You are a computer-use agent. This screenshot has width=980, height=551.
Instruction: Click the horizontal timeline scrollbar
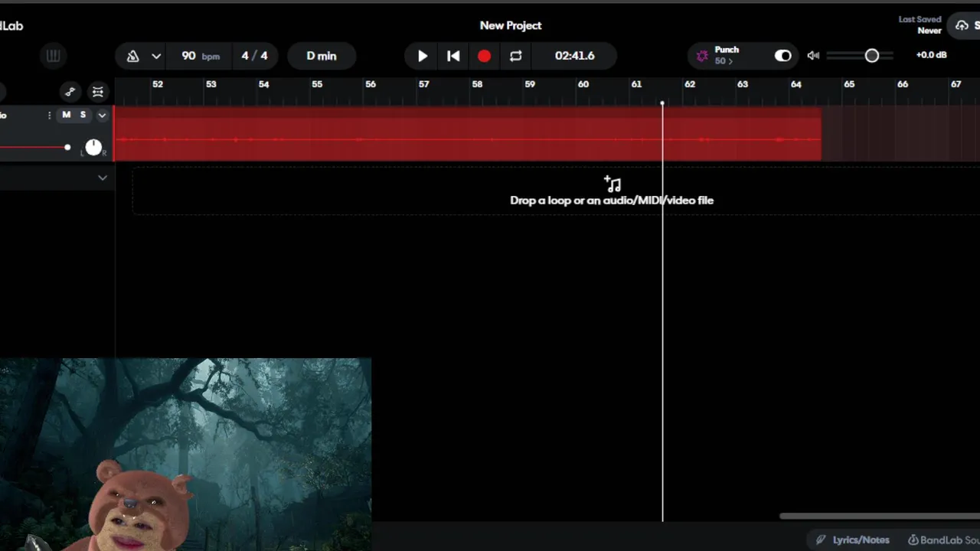click(880, 517)
